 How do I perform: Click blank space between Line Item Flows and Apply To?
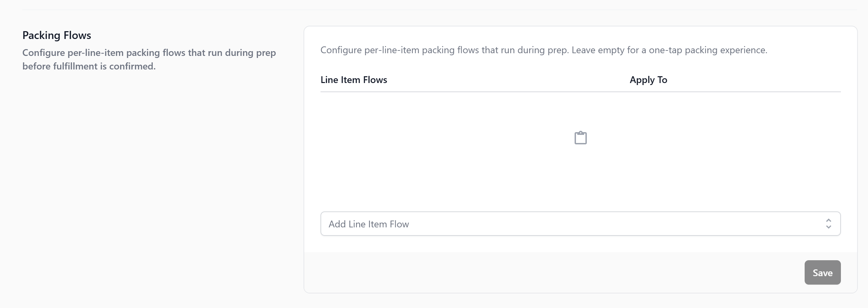[x=508, y=80]
